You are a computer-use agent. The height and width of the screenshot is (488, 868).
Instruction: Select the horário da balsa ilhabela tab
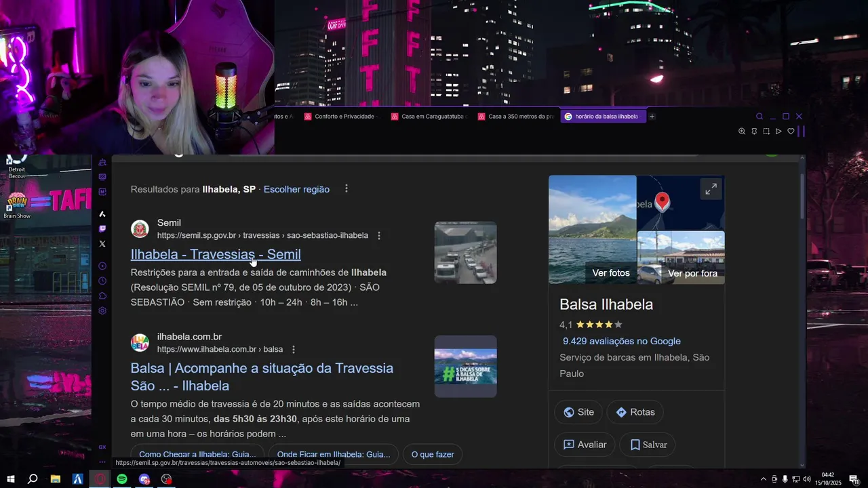603,117
